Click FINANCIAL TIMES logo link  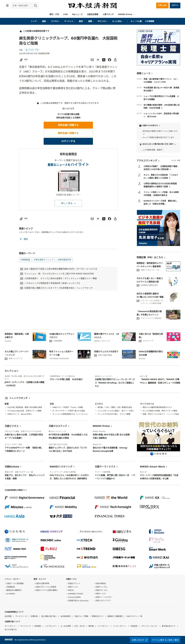tap(110, 516)
